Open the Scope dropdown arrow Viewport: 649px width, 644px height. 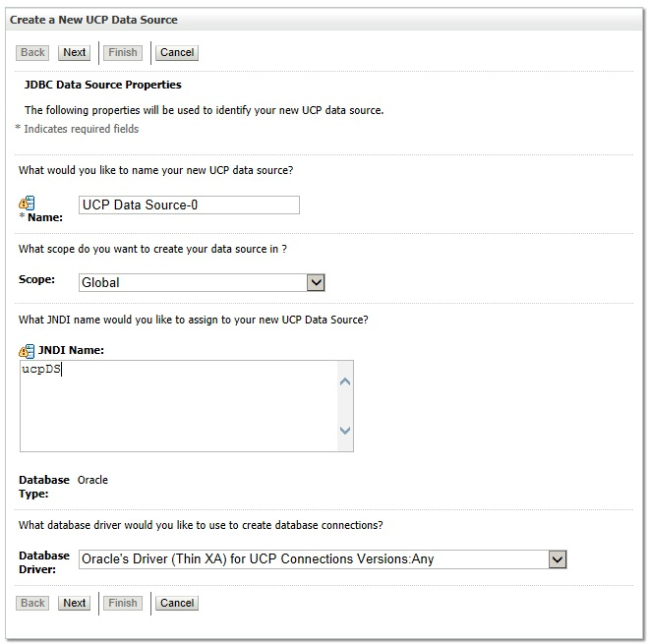point(316,282)
